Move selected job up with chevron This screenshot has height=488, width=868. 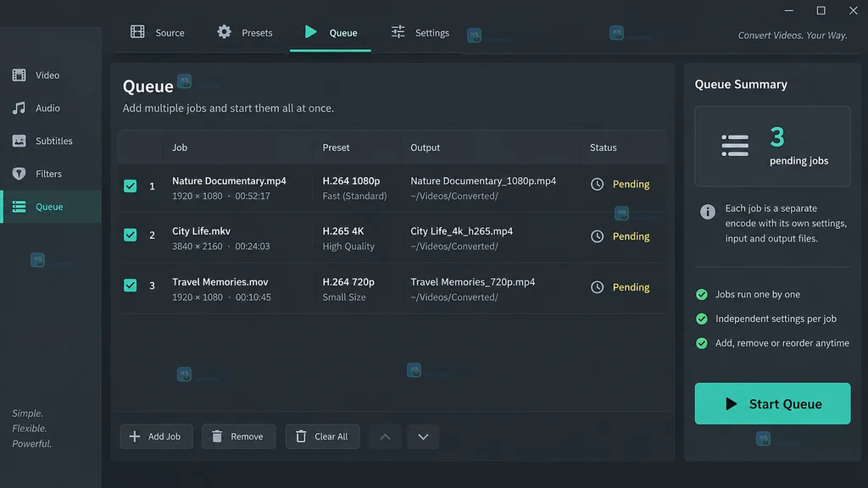[386, 436]
